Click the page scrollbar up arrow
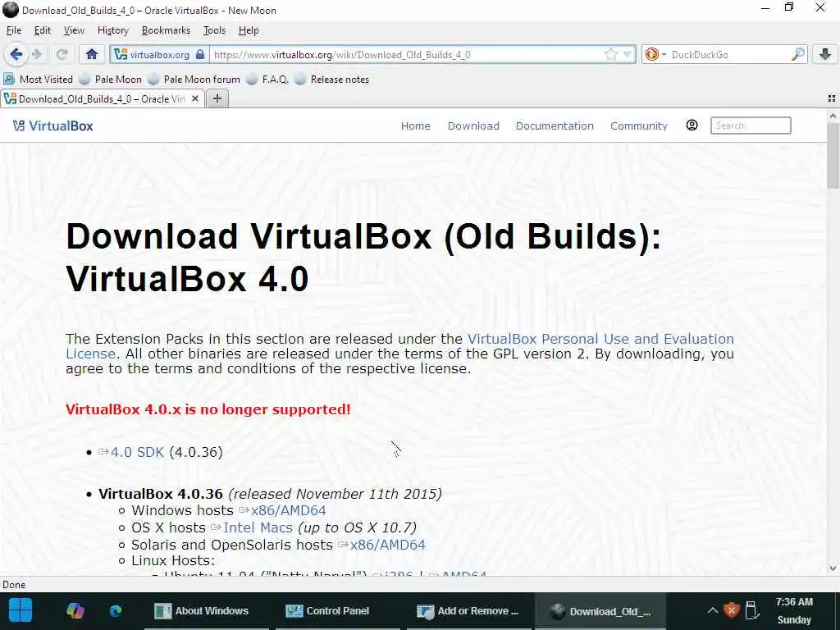840x630 pixels. tap(833, 116)
